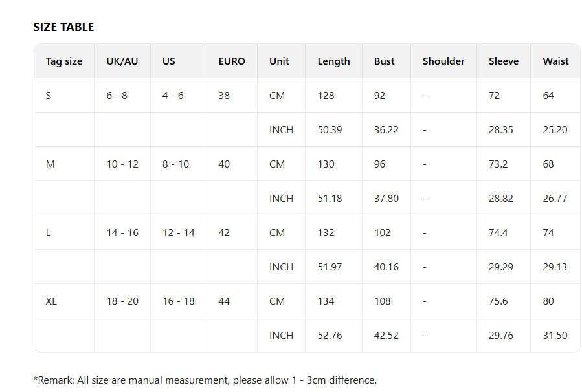Click the EURO column header

point(232,61)
